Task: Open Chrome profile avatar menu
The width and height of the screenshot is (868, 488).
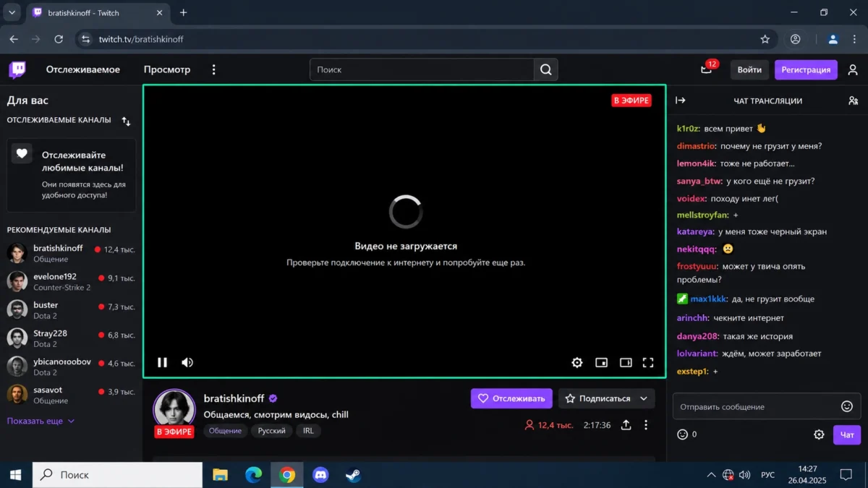Action: tap(833, 39)
